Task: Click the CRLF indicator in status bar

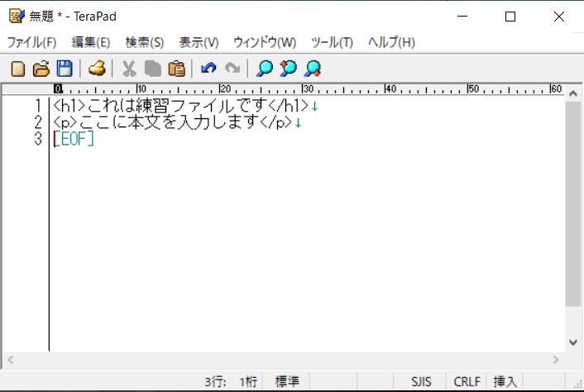Action: (x=467, y=381)
